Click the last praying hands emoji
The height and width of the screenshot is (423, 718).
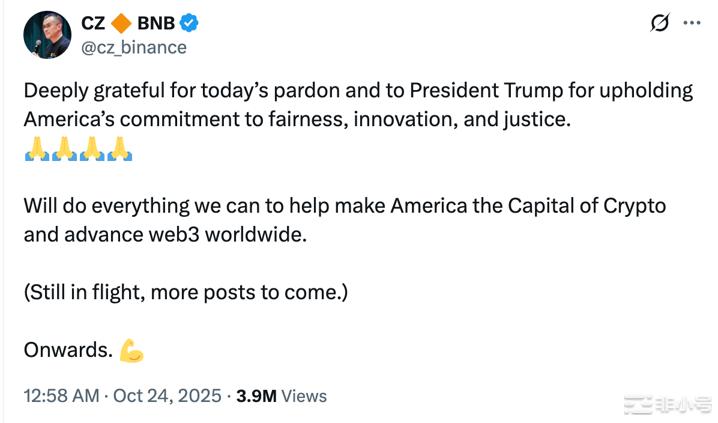(x=120, y=152)
